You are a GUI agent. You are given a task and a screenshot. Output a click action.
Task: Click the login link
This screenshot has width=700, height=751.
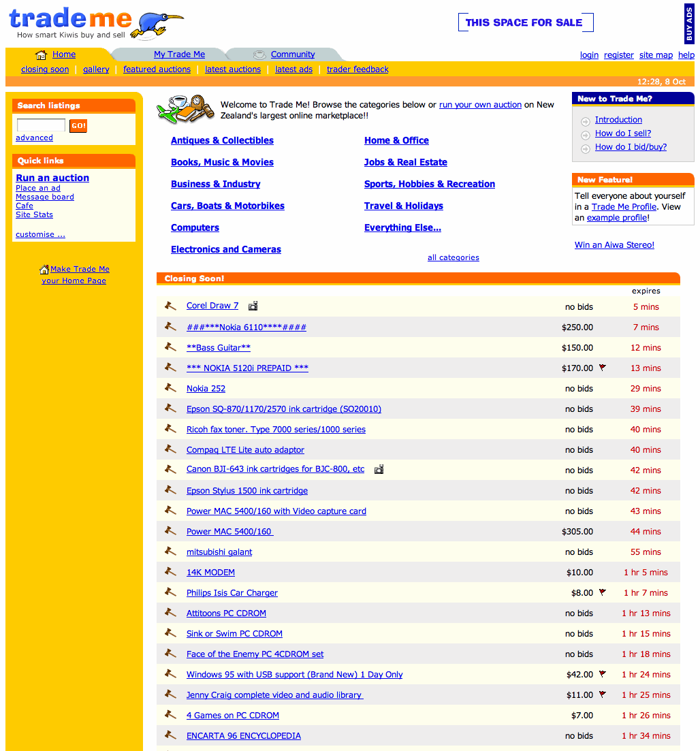589,55
